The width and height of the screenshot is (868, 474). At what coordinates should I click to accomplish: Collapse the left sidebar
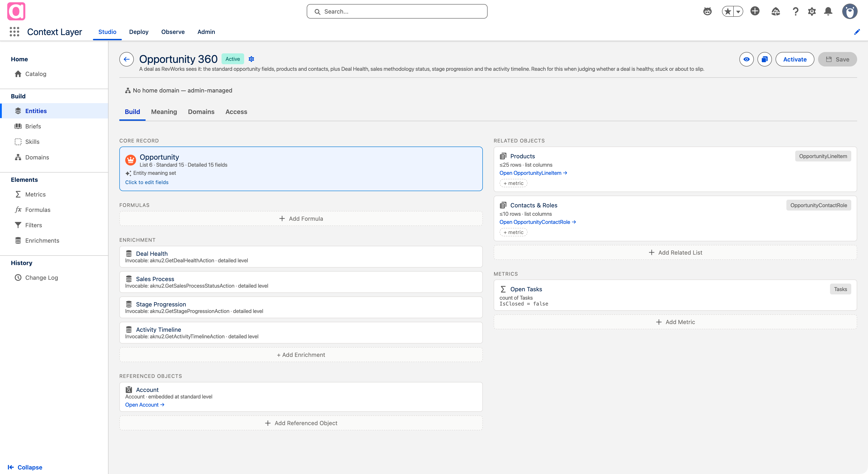coord(25,467)
